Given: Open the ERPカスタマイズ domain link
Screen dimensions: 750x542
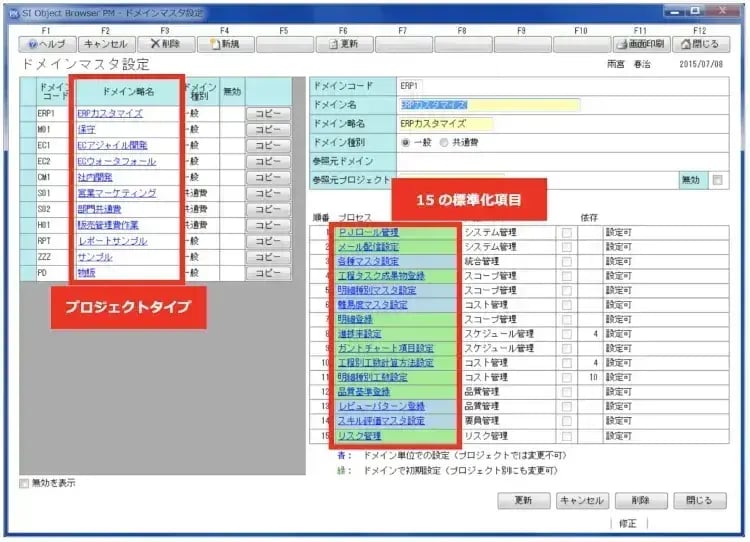Looking at the screenshot, I should point(112,114).
